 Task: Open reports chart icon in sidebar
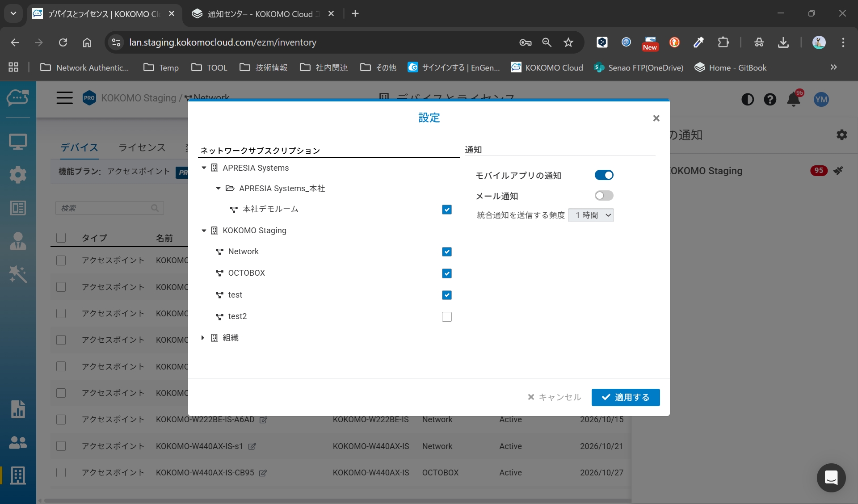pos(18,409)
